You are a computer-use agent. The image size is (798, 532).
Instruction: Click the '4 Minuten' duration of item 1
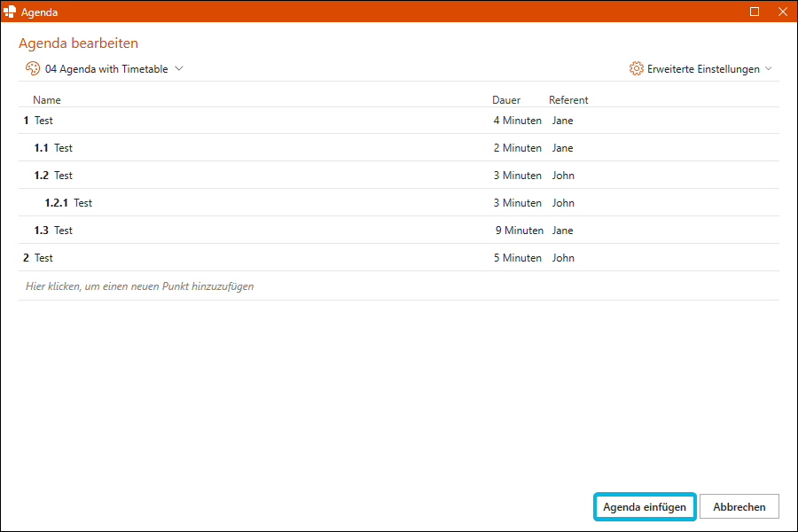[517, 121]
